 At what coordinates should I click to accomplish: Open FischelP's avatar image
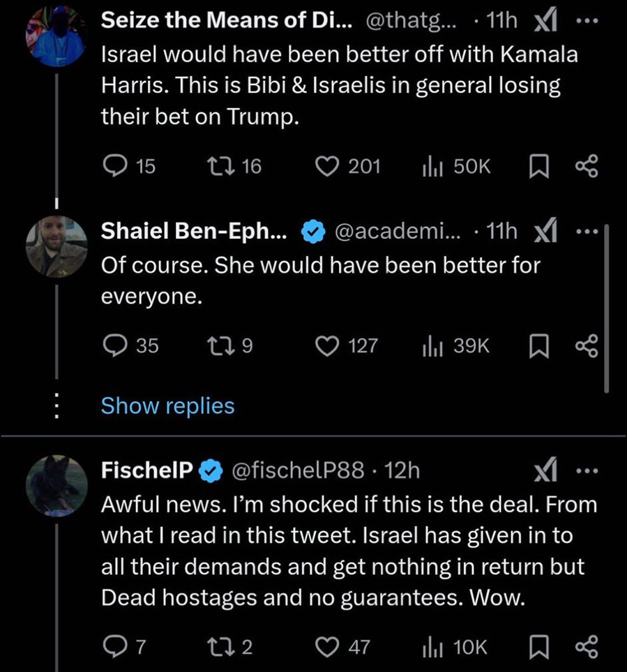pyautogui.click(x=56, y=486)
